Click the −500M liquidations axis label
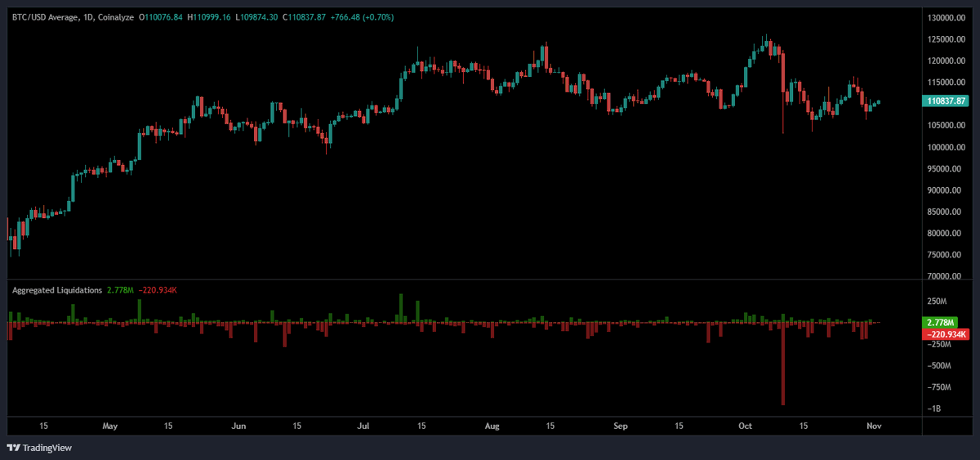The height and width of the screenshot is (460, 980). pyautogui.click(x=938, y=365)
